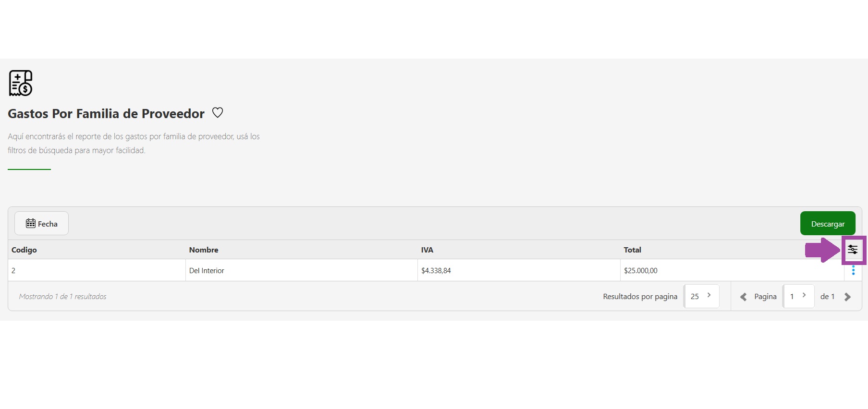Click the total amount $25.000,00
The image size is (868, 409).
[640, 271]
